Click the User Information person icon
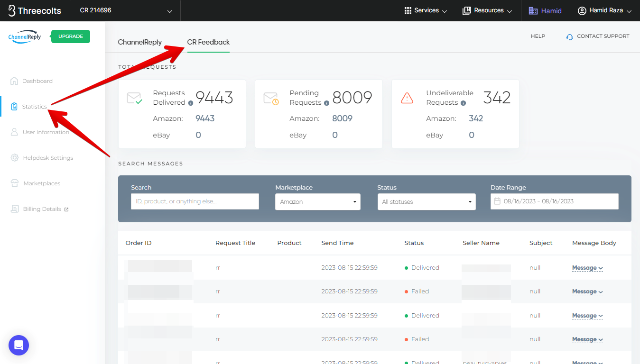The image size is (640, 364). 14,132
